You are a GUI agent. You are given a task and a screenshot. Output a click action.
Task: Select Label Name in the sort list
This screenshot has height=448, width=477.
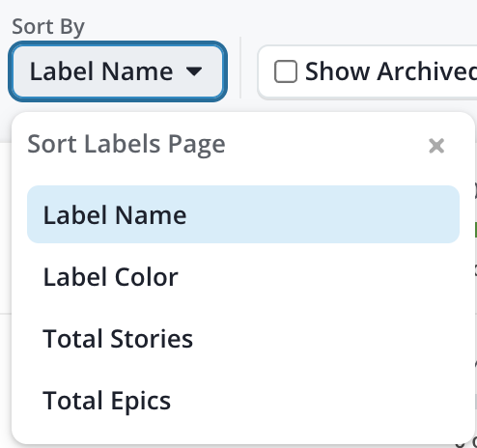pyautogui.click(x=243, y=214)
